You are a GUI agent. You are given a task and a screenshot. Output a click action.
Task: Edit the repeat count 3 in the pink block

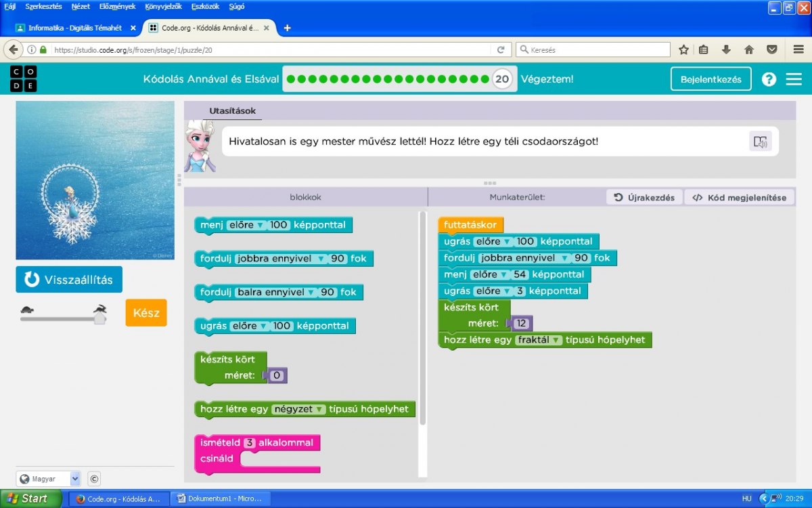click(250, 443)
